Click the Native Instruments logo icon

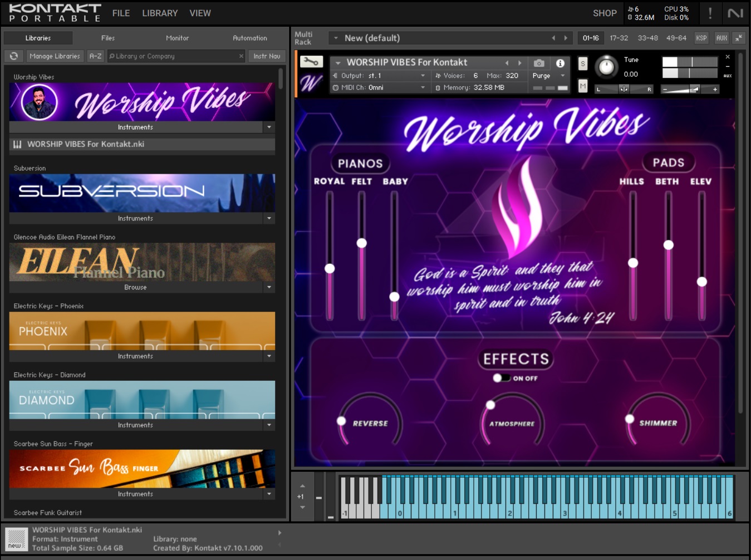(x=735, y=13)
